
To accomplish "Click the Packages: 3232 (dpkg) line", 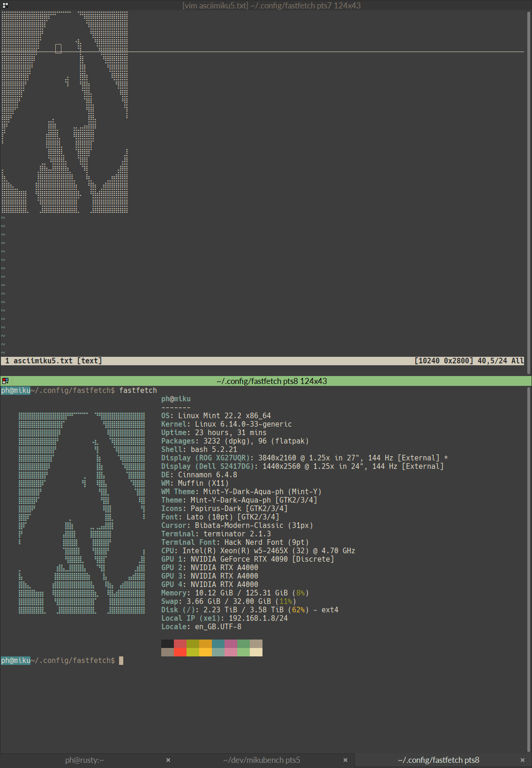I will (235, 441).
